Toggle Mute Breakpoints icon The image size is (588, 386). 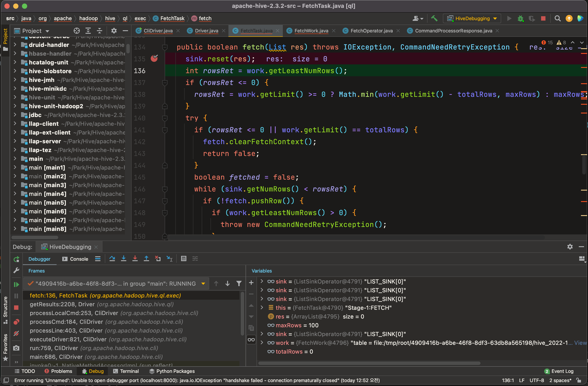click(16, 334)
